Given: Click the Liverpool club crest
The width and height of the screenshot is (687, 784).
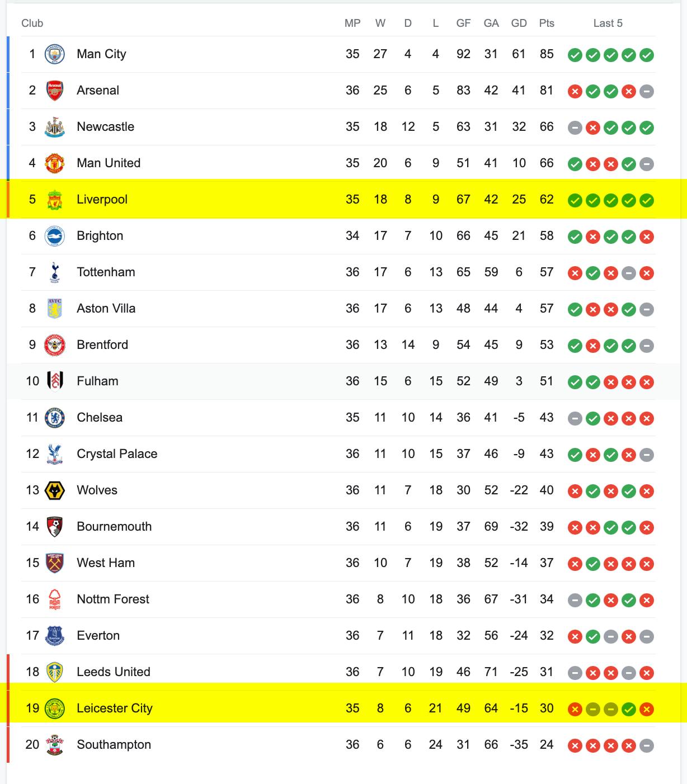Looking at the screenshot, I should 55,200.
